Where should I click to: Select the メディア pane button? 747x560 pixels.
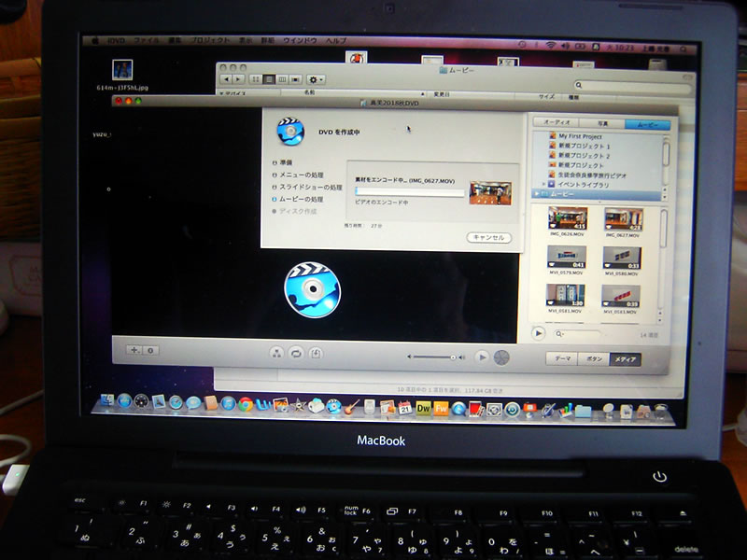[x=625, y=359]
